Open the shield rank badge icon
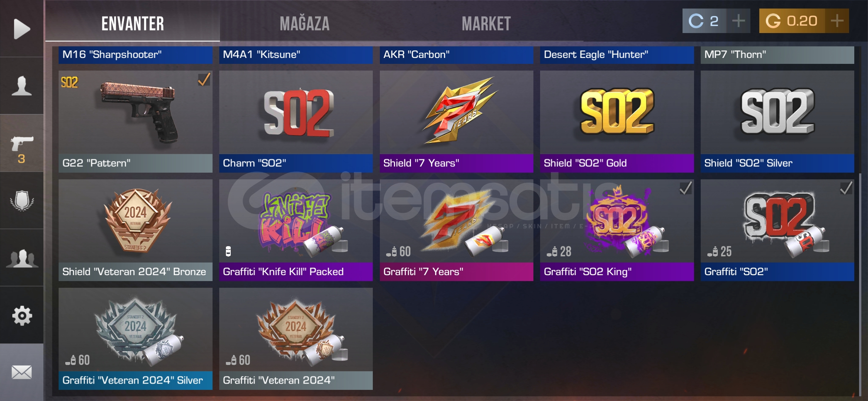This screenshot has width=868, height=401. coord(22,200)
